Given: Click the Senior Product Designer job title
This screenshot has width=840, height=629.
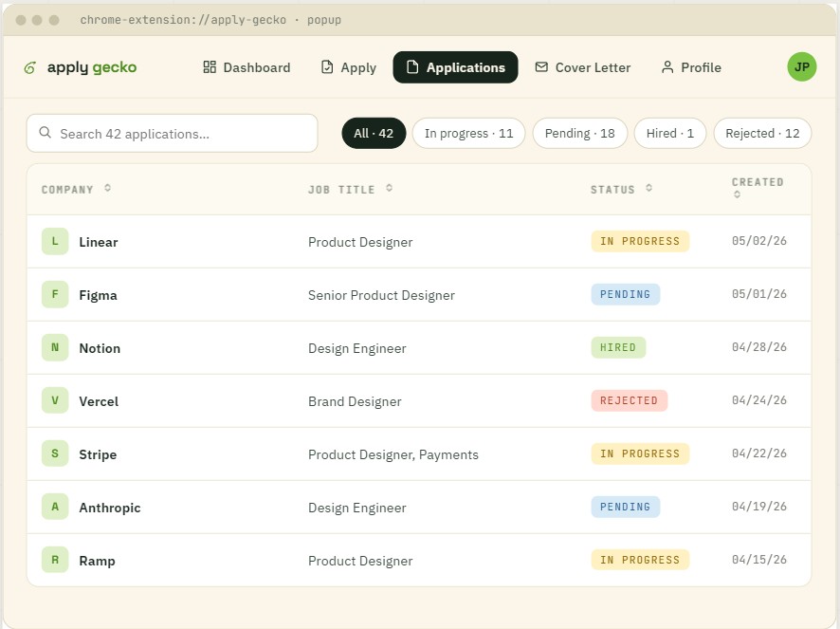Looking at the screenshot, I should pos(381,295).
